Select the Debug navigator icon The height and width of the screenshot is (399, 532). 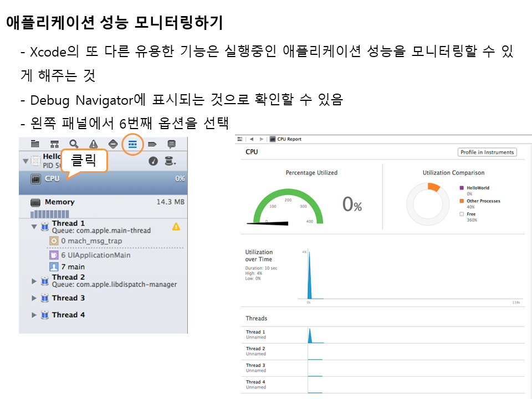[x=132, y=144]
